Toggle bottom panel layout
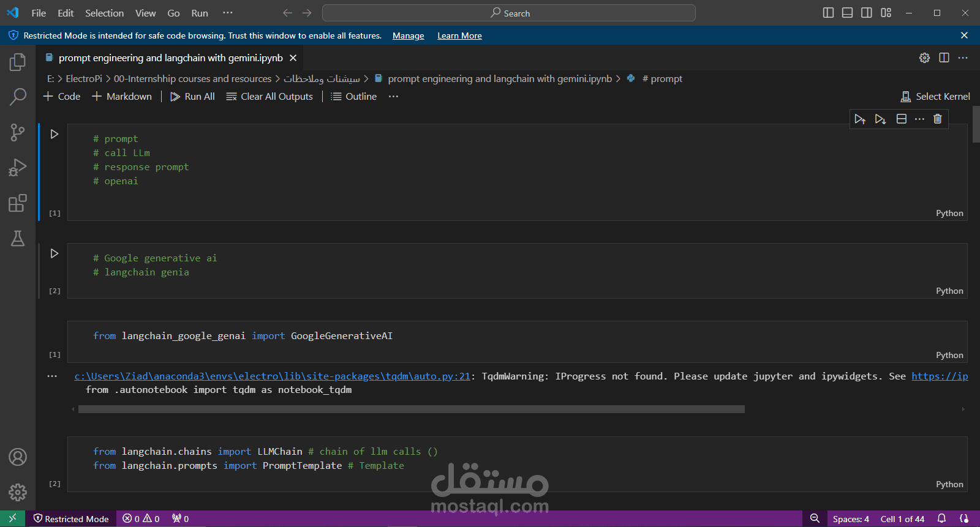 [848, 13]
